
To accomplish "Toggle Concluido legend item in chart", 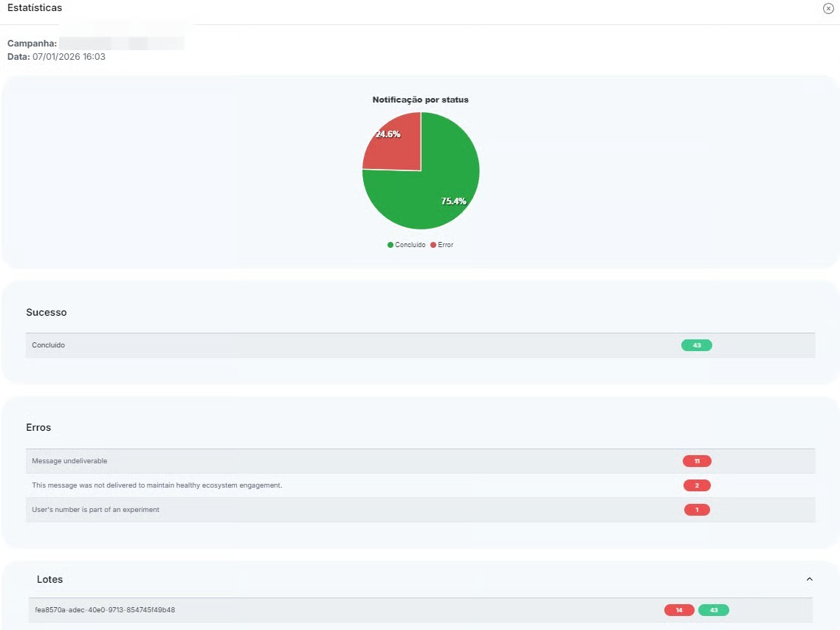I will click(407, 245).
